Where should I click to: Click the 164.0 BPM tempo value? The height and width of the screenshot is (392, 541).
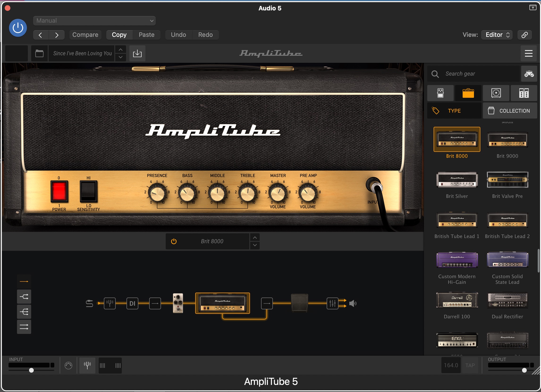pyautogui.click(x=451, y=365)
